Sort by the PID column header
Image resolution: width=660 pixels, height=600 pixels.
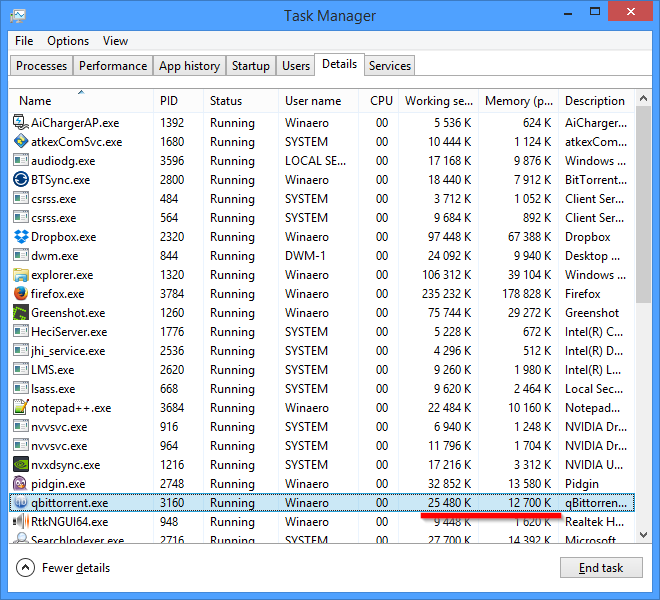click(x=178, y=101)
